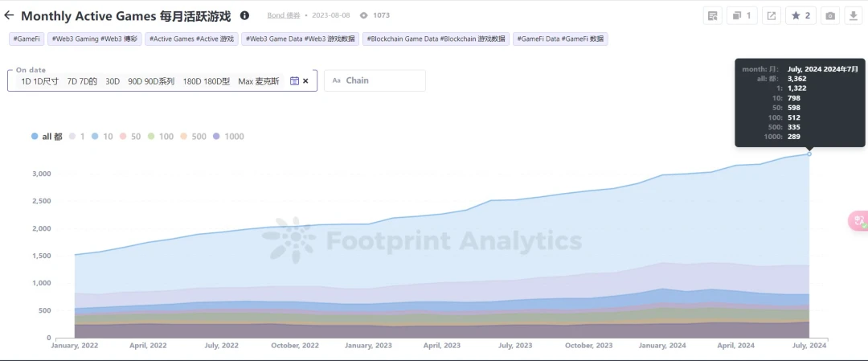Select the 30D date range

pos(113,81)
